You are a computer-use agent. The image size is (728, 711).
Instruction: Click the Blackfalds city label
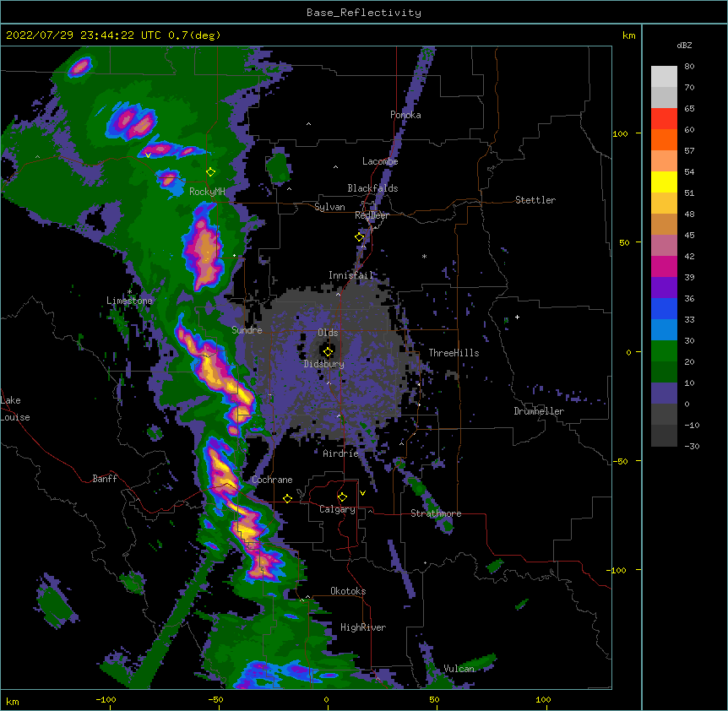coord(372,188)
